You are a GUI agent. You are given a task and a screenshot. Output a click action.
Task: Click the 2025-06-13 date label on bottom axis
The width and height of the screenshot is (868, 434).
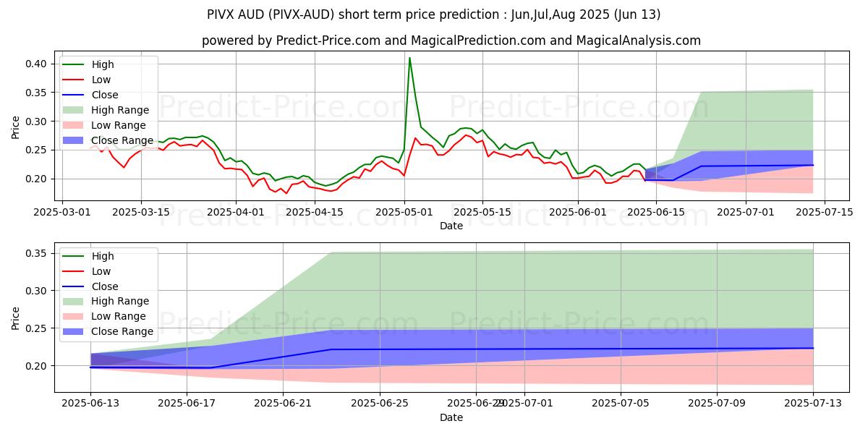click(90, 404)
